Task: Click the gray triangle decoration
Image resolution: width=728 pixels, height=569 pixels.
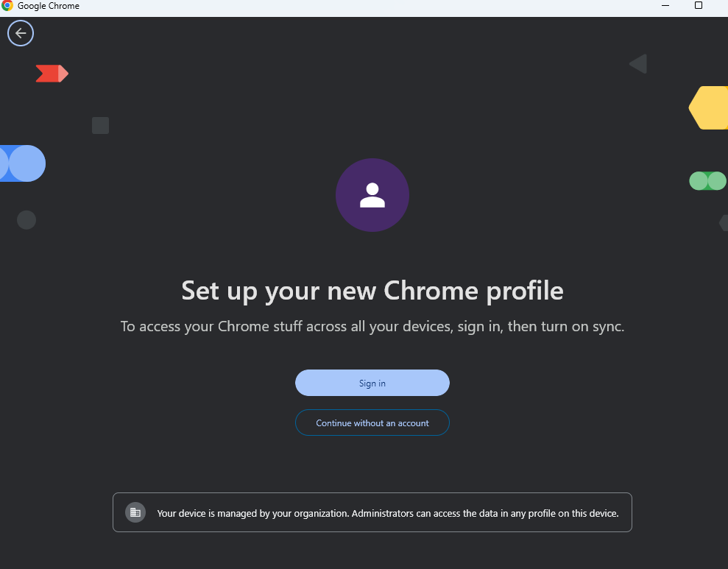Action: (638, 64)
